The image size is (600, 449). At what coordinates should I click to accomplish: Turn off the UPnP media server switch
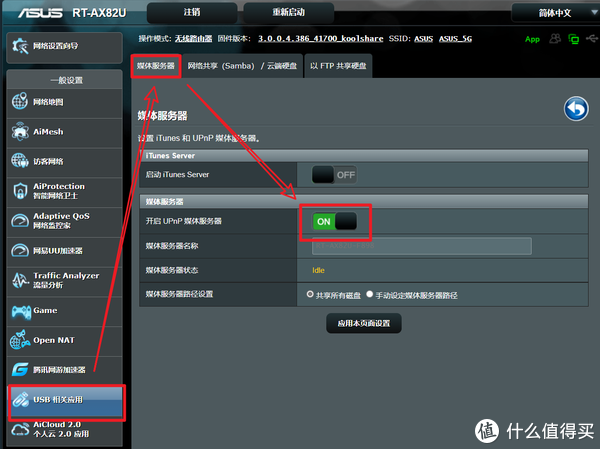(x=335, y=221)
